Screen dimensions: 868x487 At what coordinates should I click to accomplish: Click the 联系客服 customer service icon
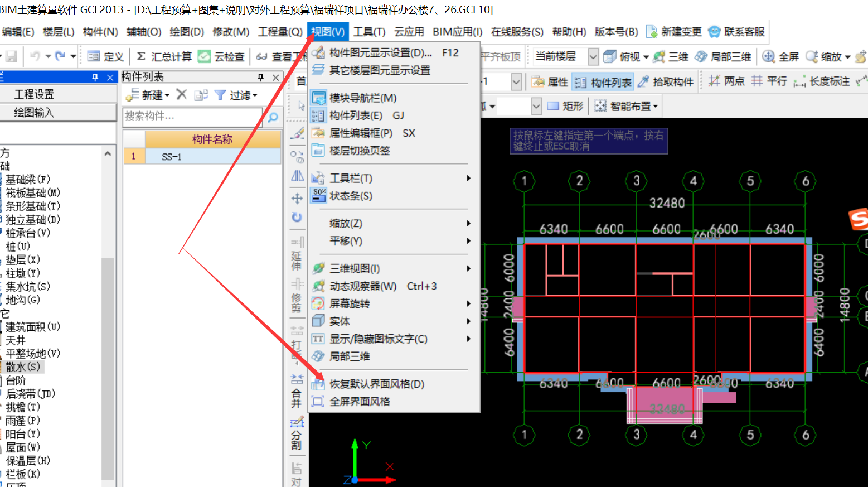(714, 32)
